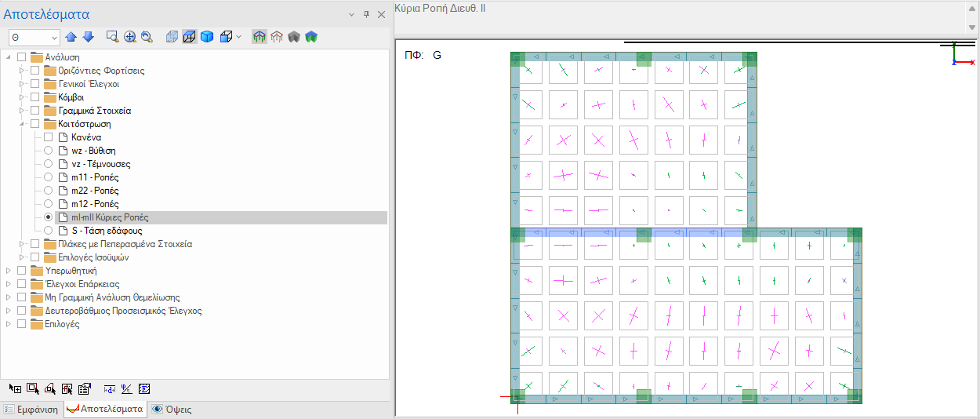980x419 pixels.
Task: Click the angle psi measurement icon
Action: (x=127, y=388)
